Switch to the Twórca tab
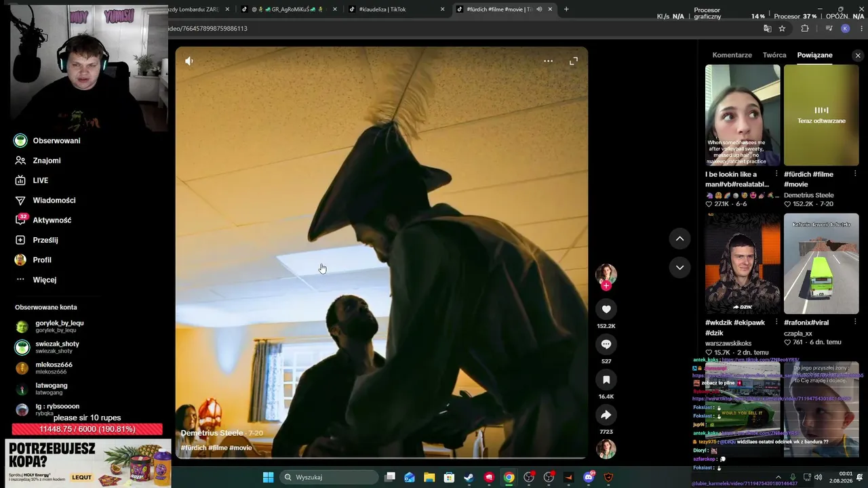The height and width of the screenshot is (488, 868). point(774,55)
